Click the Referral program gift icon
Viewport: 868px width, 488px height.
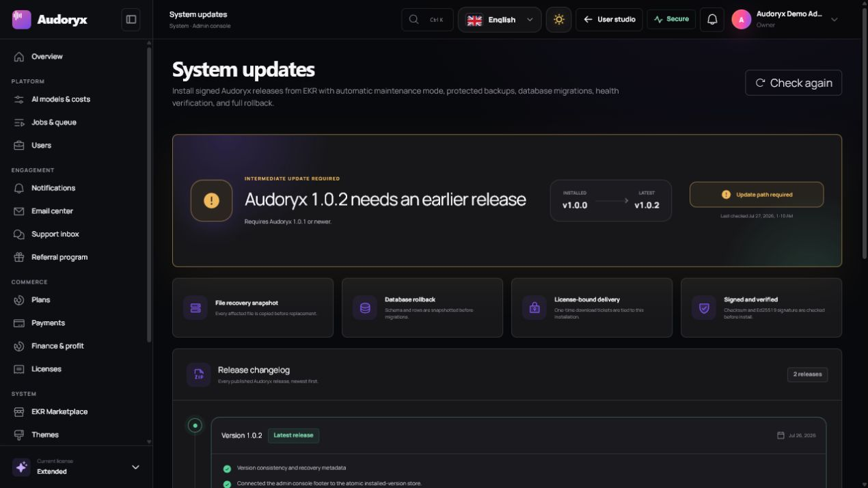(x=19, y=258)
